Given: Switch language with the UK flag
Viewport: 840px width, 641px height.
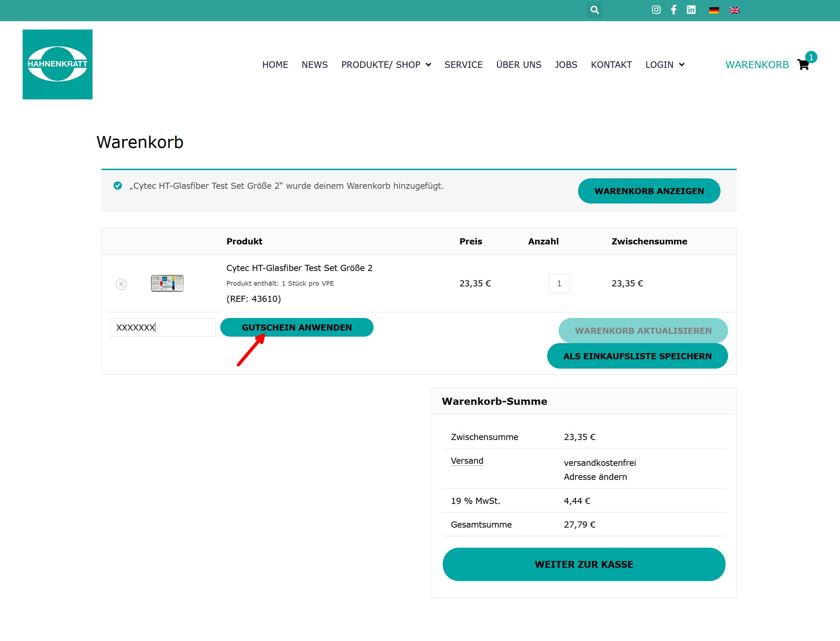Looking at the screenshot, I should point(735,10).
